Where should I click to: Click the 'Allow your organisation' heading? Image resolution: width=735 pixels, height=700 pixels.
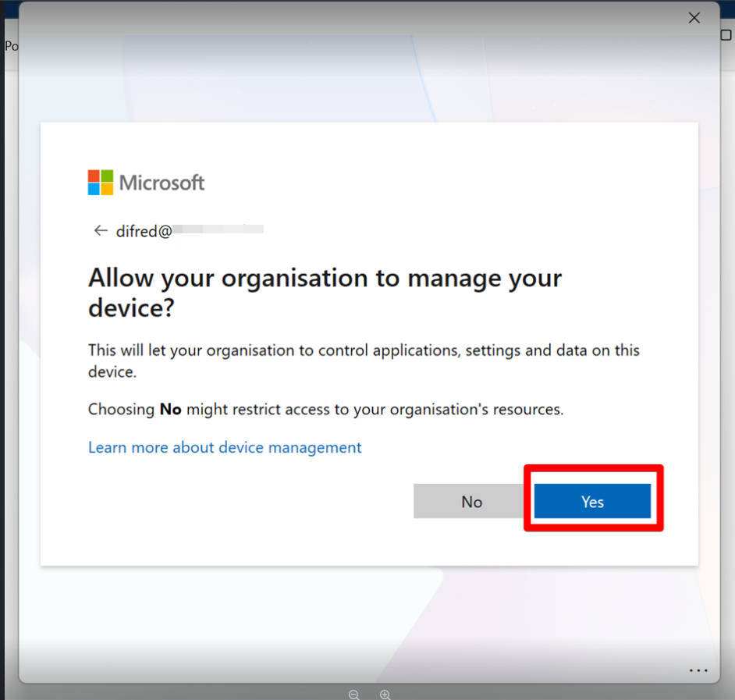[x=325, y=279]
